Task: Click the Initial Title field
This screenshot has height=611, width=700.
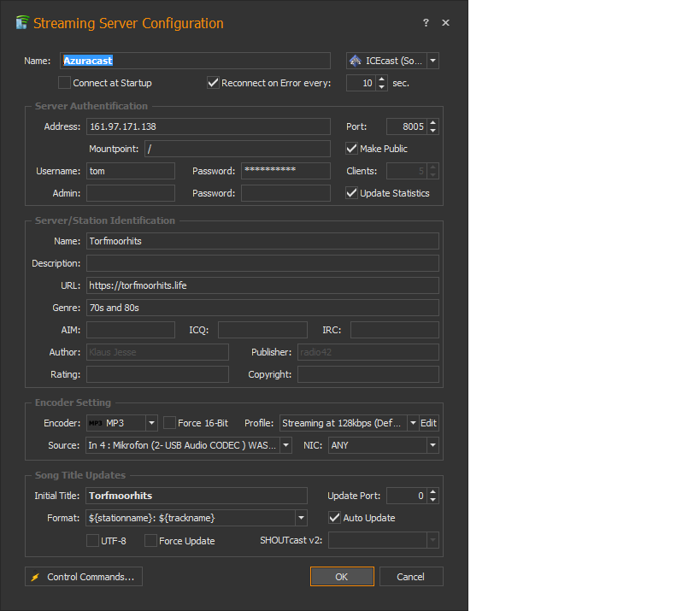Action: pos(197,496)
